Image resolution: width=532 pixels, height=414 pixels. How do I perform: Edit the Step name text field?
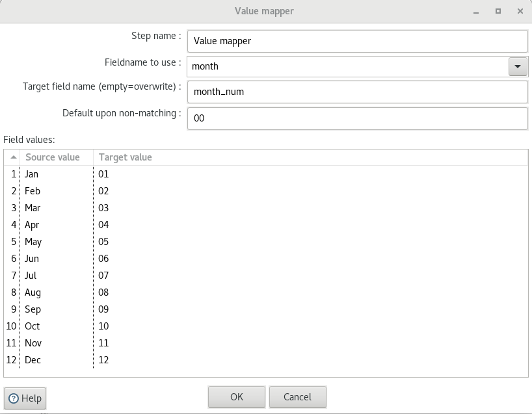(x=357, y=41)
